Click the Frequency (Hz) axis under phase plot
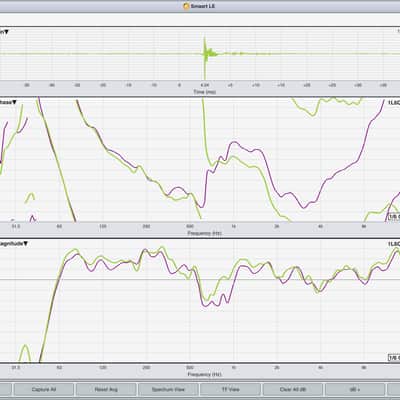 tap(204, 233)
